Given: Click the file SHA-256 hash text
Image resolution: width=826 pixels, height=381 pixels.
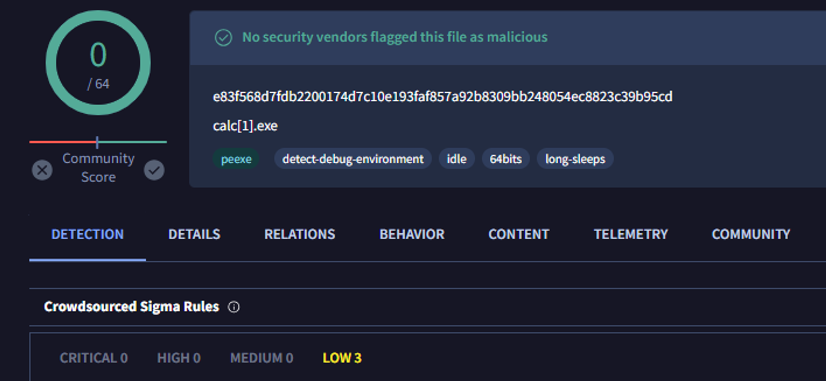Looking at the screenshot, I should 442,97.
